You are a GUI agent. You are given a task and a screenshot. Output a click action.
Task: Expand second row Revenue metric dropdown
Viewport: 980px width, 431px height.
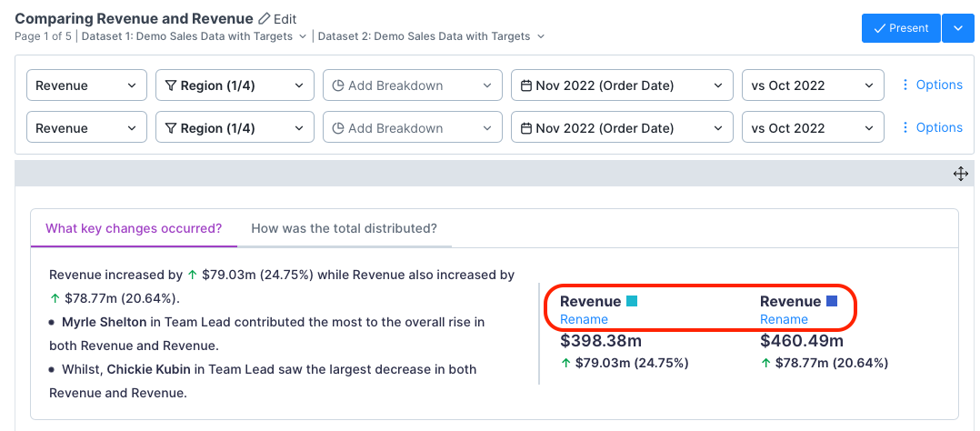86,128
